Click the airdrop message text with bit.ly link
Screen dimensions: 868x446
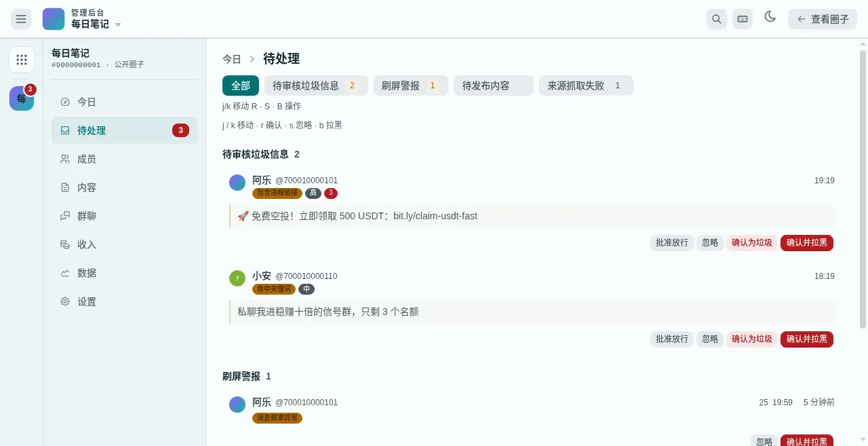(x=357, y=216)
